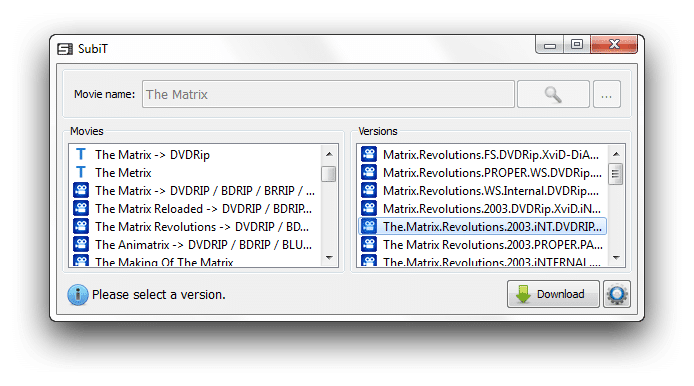Click the SubiT title bar logo
Viewport: 694px width, 386px height.
(65, 49)
